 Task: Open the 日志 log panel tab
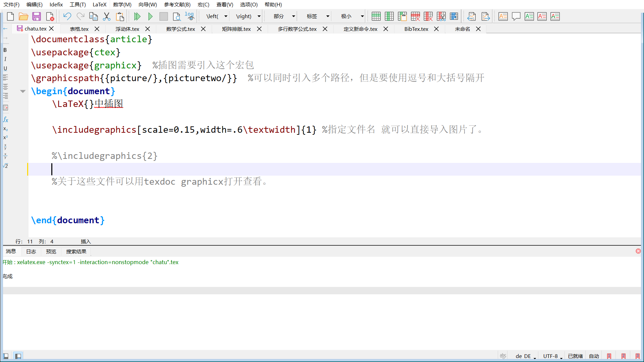31,251
